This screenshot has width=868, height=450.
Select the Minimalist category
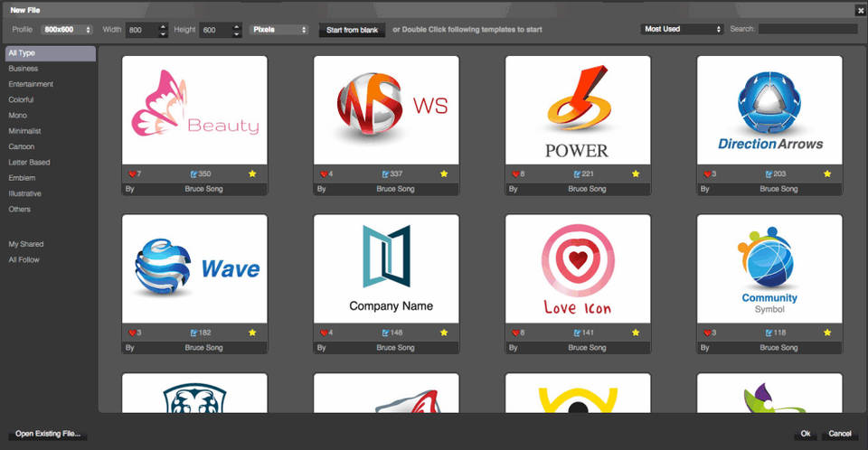(x=25, y=131)
